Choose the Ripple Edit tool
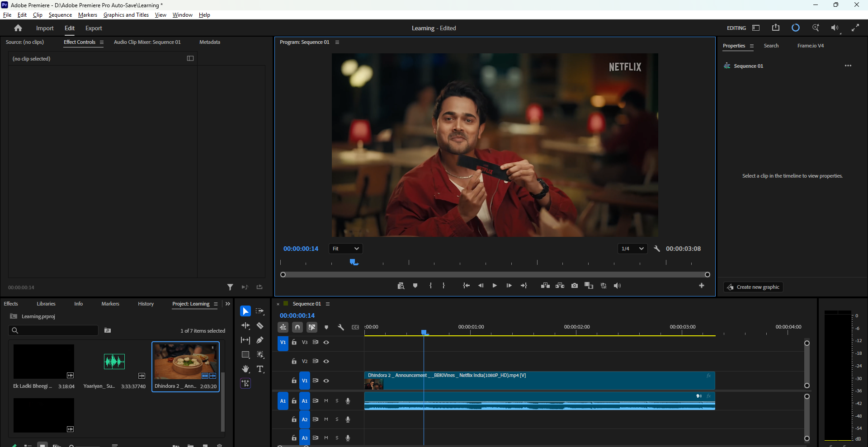 245,326
